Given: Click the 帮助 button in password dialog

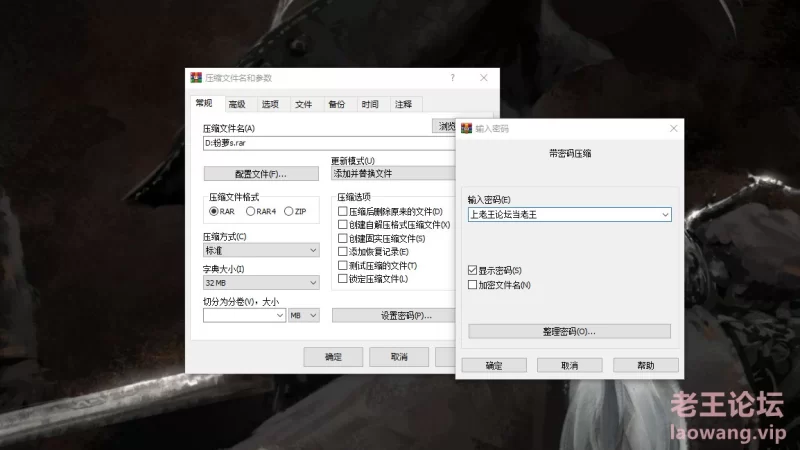Looking at the screenshot, I should point(645,365).
